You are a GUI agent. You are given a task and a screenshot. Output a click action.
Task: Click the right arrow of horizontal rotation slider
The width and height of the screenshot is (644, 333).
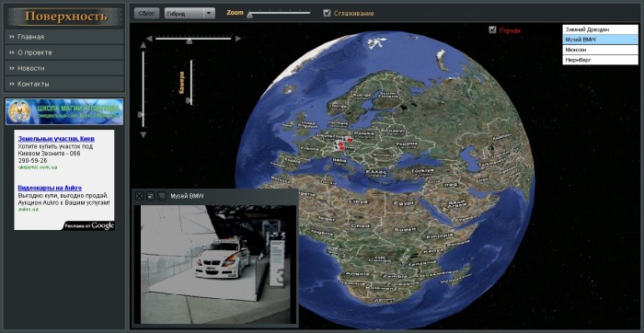point(238,39)
